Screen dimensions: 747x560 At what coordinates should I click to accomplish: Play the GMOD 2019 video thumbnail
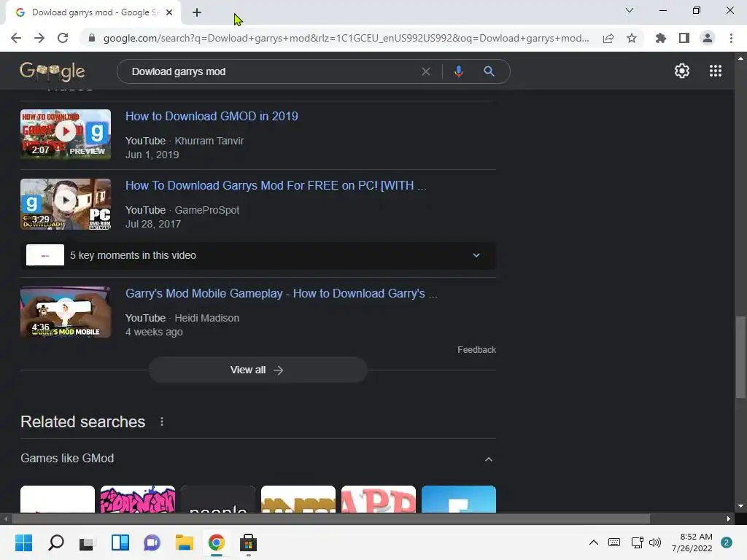click(66, 134)
